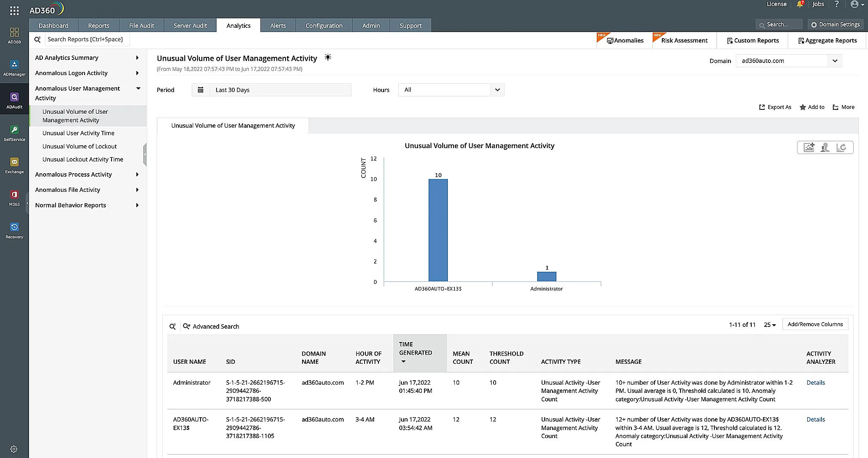The width and height of the screenshot is (868, 458).
Task: Click the AD360AUTO-EX13$ chart bar
Action: [438, 231]
